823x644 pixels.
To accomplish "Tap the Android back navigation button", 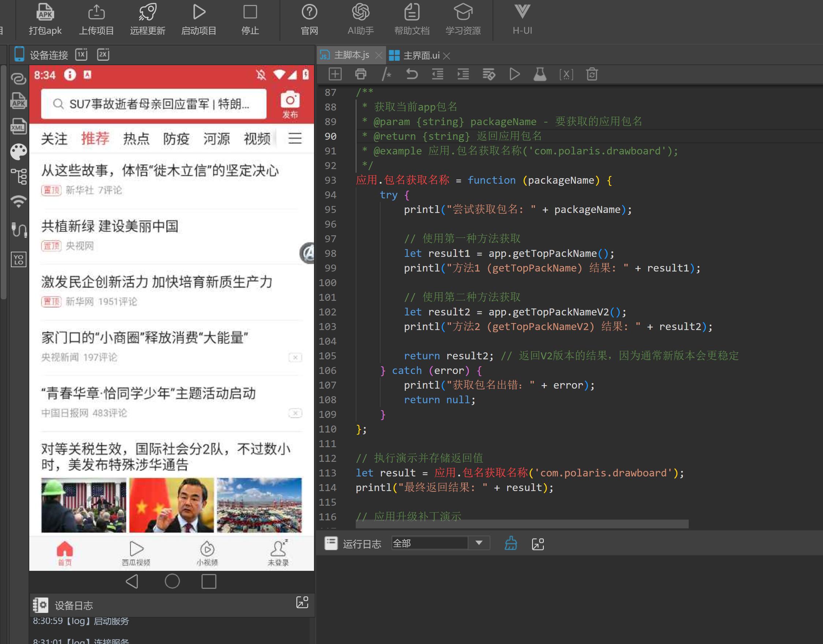I will coord(132,581).
